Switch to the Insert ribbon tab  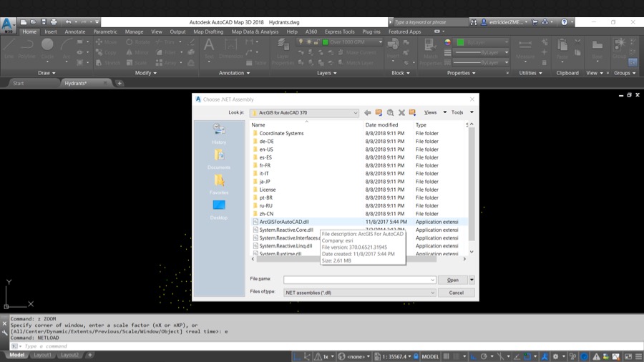(51, 31)
